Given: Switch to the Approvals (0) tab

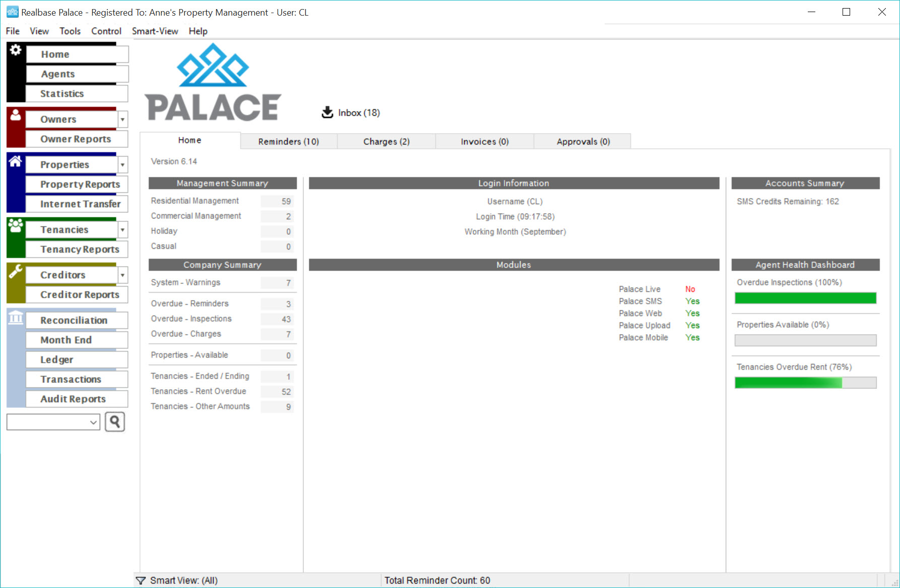Looking at the screenshot, I should [583, 142].
